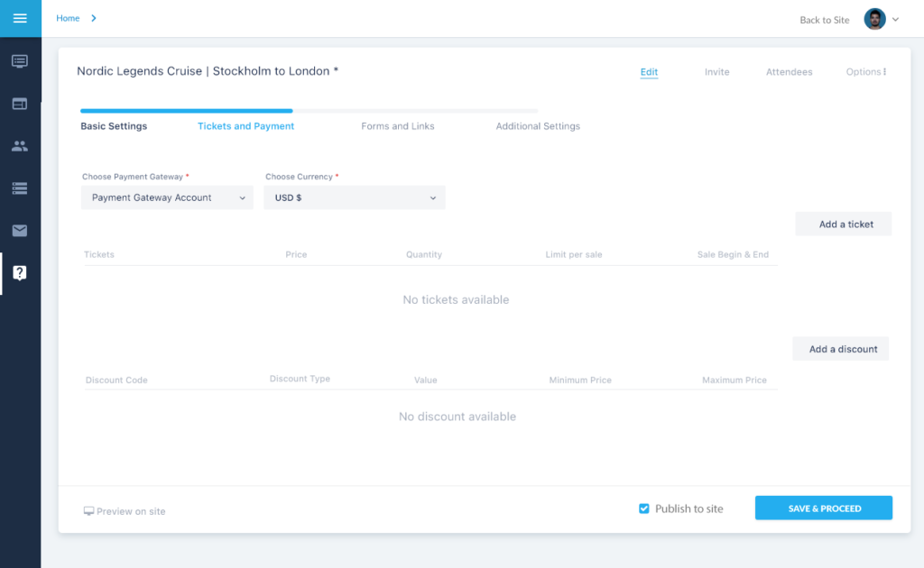Click the web layout icon in sidebar
Viewport: 924px width, 568px height.
(x=20, y=104)
